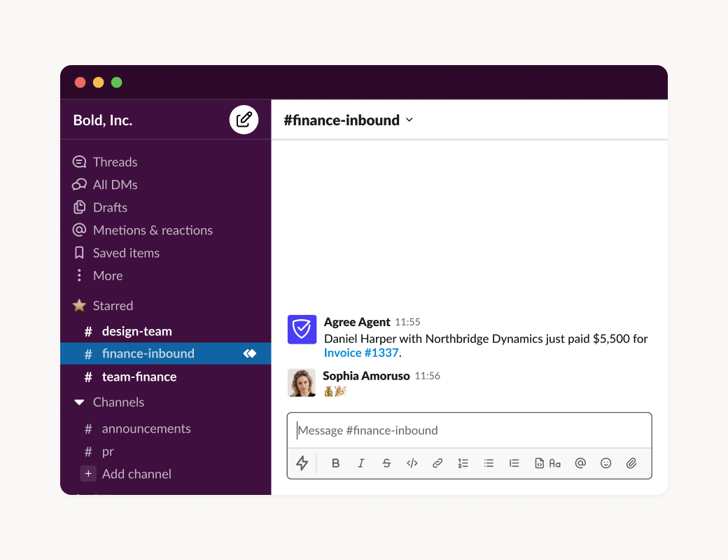Toggle bold formatting
The height and width of the screenshot is (560, 728).
[x=336, y=463]
